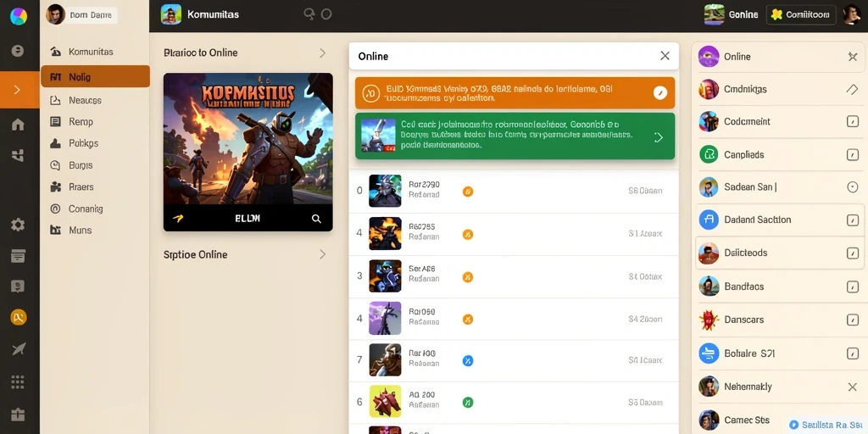Click the colorful app logo in the top-left corner

pyautogui.click(x=19, y=16)
